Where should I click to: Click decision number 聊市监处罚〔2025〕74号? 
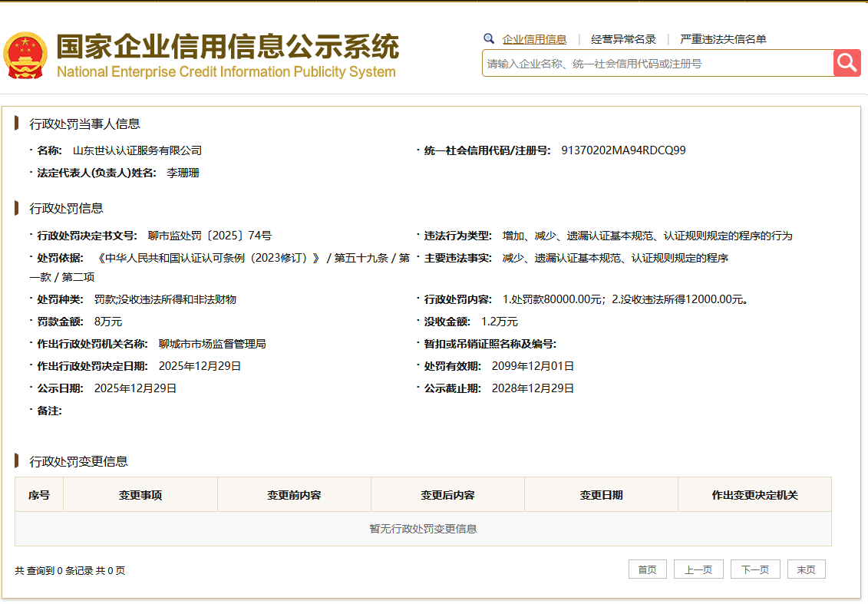tap(210, 236)
